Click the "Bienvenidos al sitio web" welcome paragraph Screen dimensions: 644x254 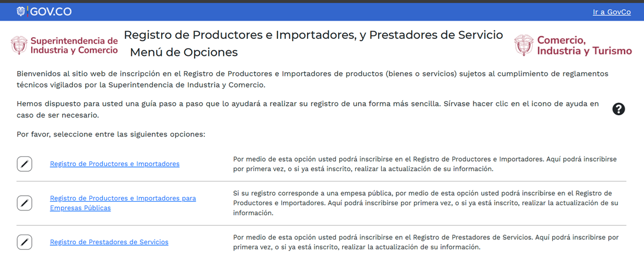312,79
